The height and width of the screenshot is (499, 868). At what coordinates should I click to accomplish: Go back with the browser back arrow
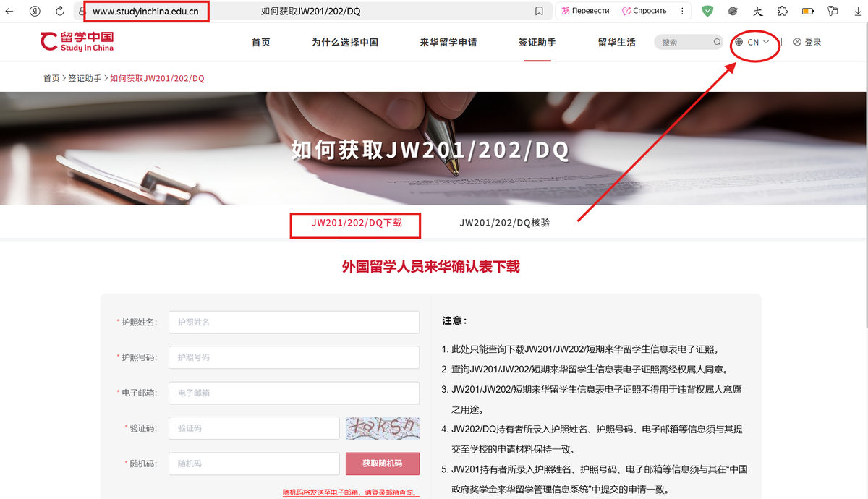tap(10, 11)
